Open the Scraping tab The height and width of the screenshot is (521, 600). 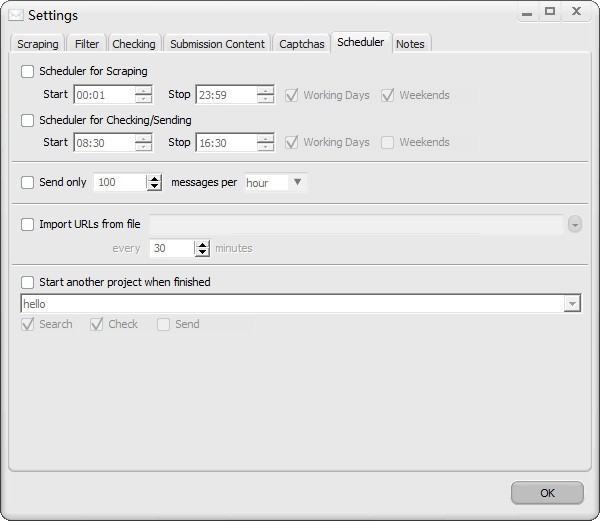coord(38,44)
